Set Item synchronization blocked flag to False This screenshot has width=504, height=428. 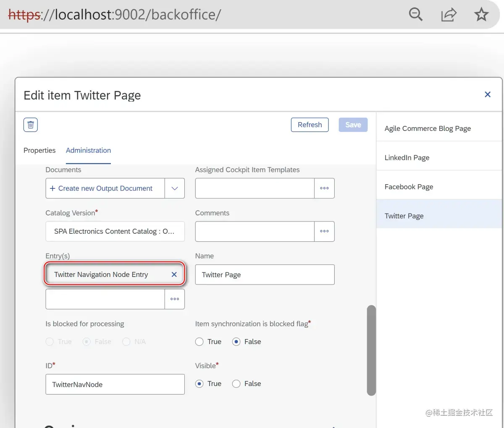[x=236, y=342]
